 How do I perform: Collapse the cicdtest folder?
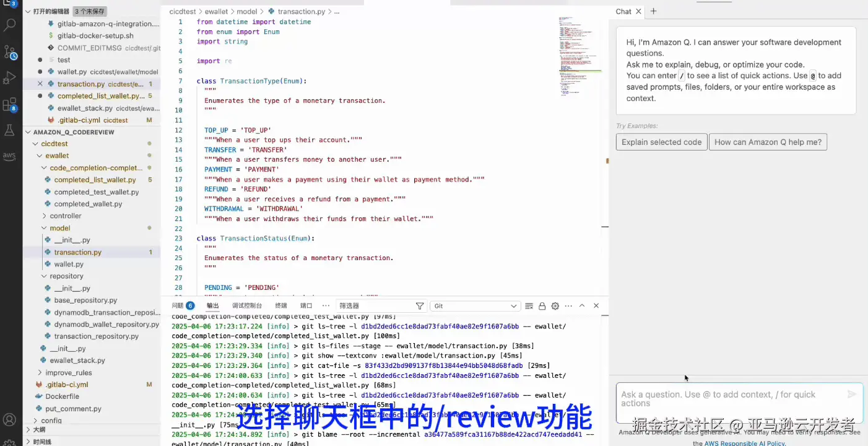coord(36,144)
